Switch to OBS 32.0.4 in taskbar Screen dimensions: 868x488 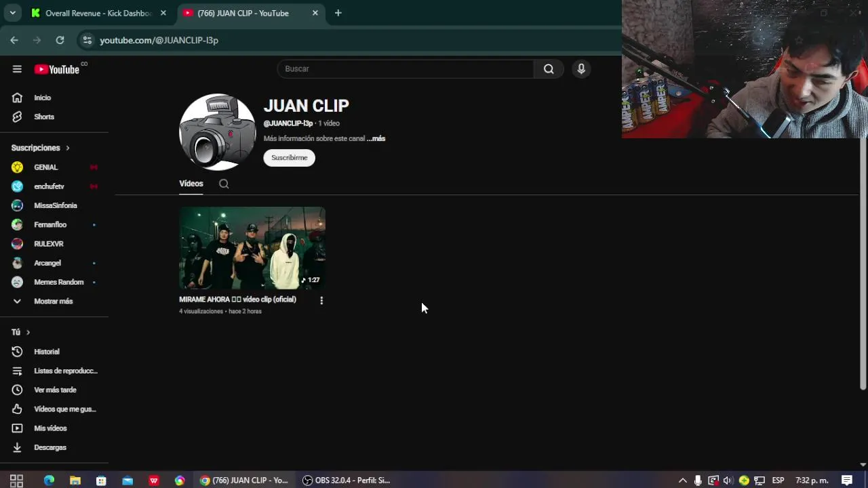coord(347,481)
